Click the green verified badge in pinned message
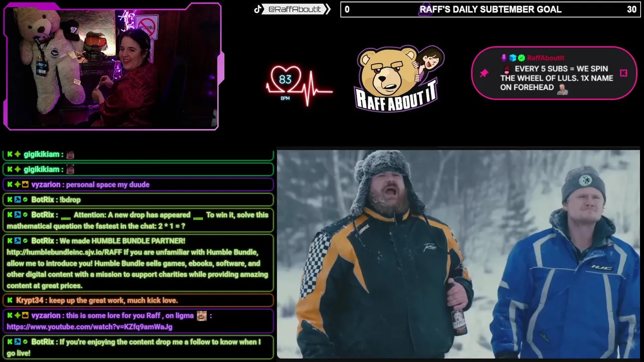The image size is (644, 362). point(521,58)
